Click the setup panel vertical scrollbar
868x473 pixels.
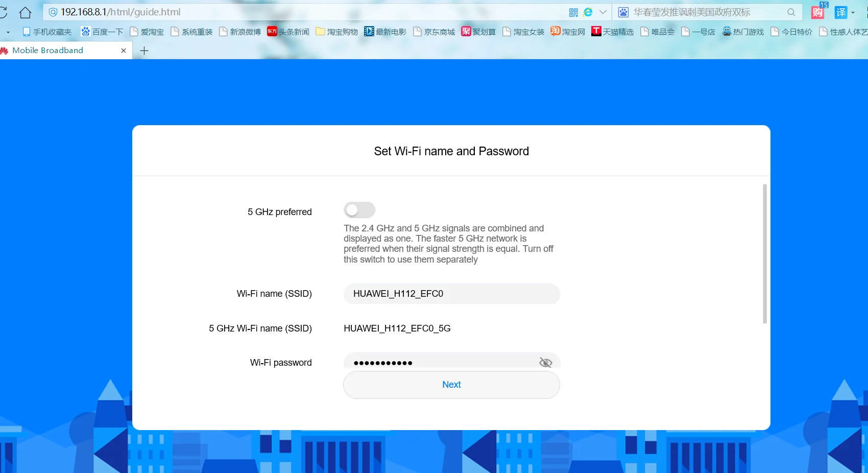click(764, 254)
